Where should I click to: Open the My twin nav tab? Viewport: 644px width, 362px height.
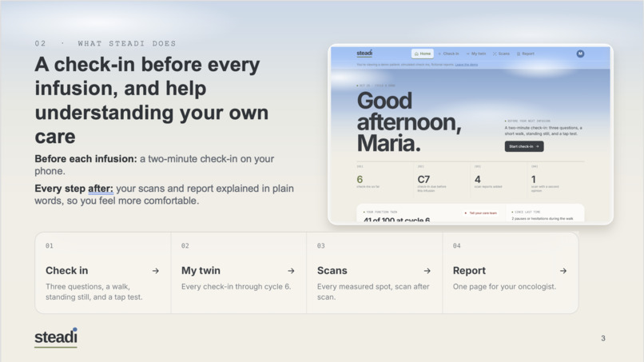click(476, 54)
